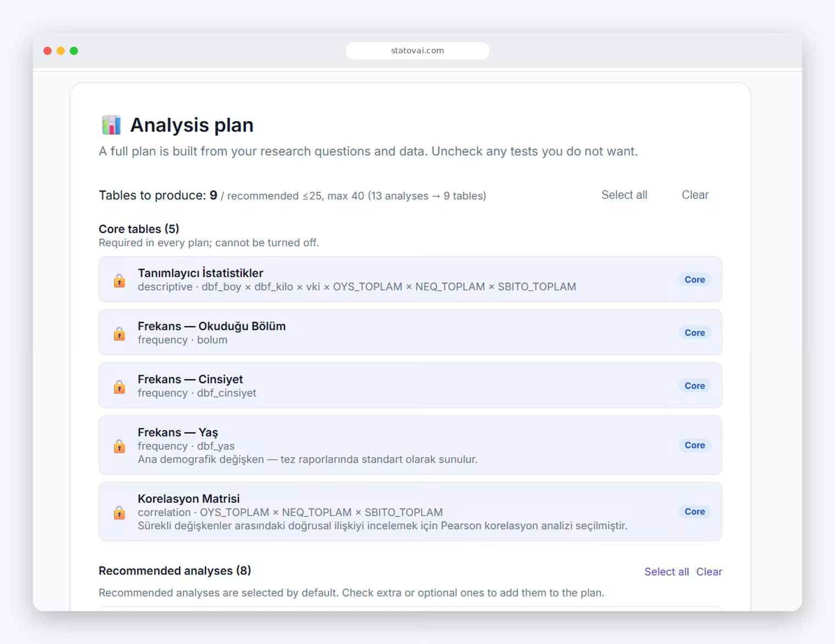Screen dimensions: 835x644
Task: Click the Analysis plan bar chart icon
Action: [112, 125]
